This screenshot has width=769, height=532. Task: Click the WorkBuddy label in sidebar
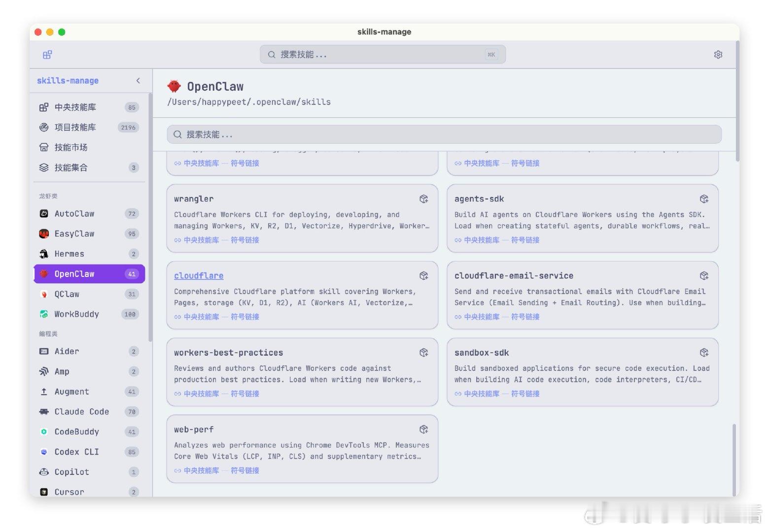[x=77, y=314]
